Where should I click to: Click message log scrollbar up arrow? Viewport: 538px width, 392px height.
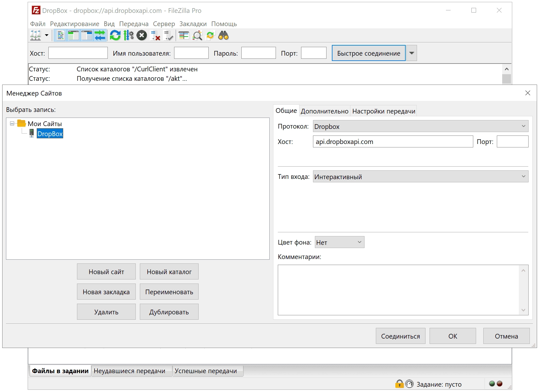[x=507, y=69]
